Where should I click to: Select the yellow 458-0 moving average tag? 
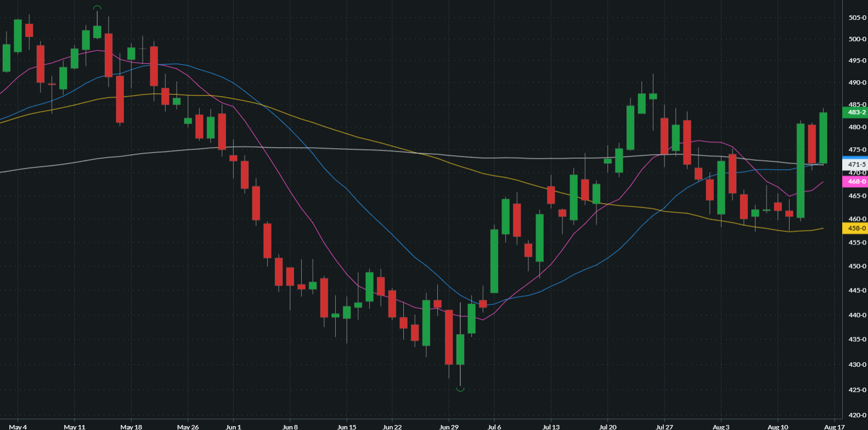pos(855,228)
